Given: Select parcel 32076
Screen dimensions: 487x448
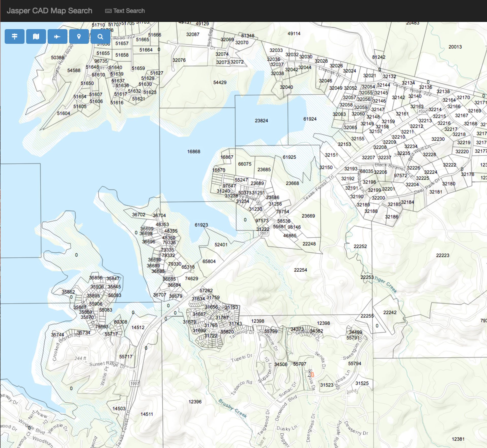Looking at the screenshot, I should (179, 60).
